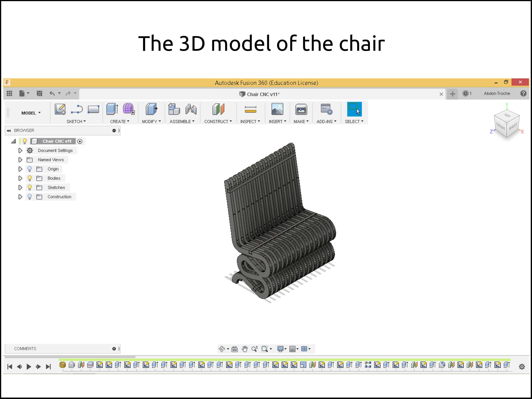Add a new design tab with plus button

(452, 94)
